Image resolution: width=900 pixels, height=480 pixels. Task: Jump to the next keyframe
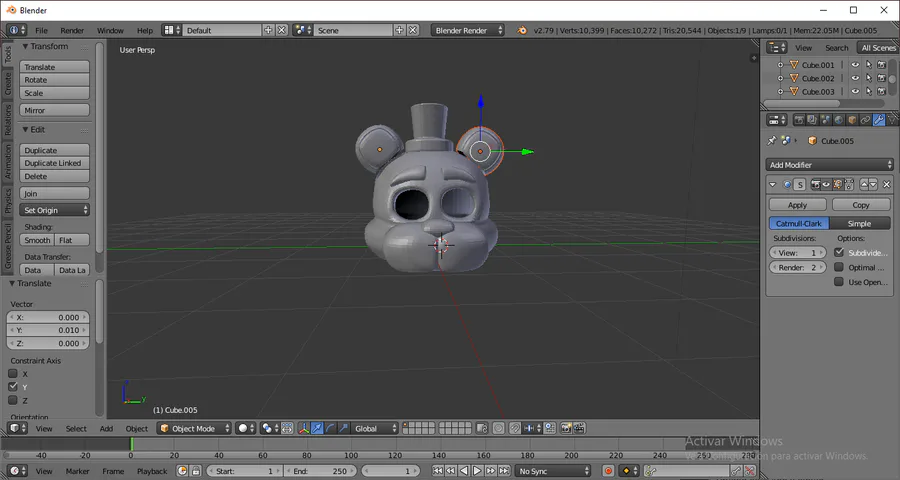coord(490,471)
